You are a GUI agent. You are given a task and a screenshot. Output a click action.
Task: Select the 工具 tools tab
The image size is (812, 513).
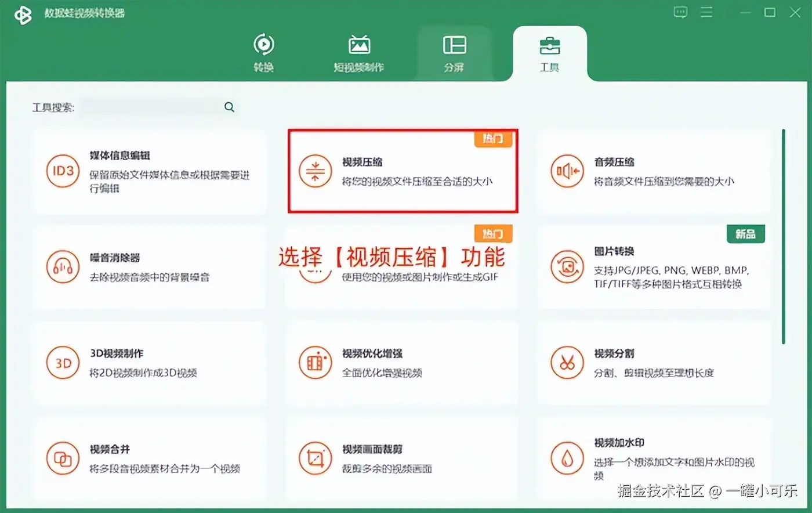tap(549, 53)
